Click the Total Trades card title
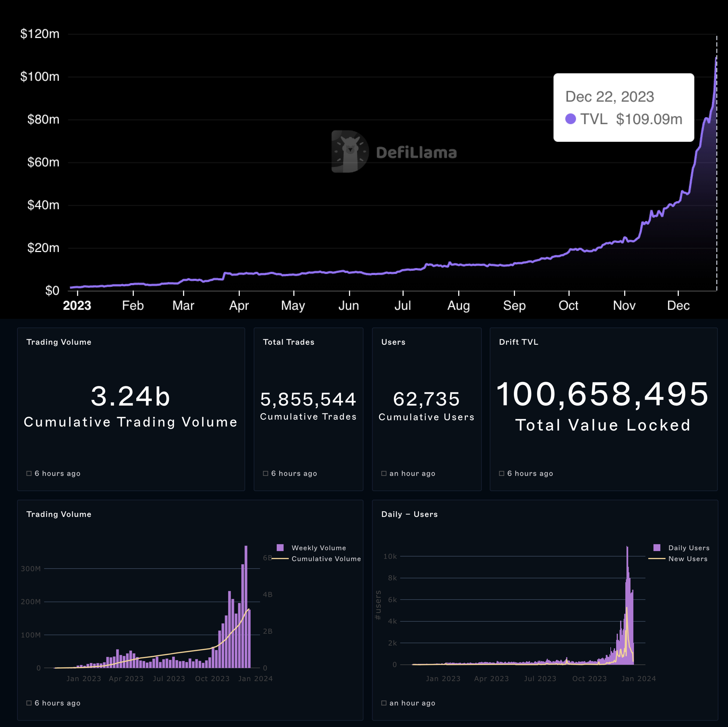This screenshot has width=728, height=727. coord(289,342)
